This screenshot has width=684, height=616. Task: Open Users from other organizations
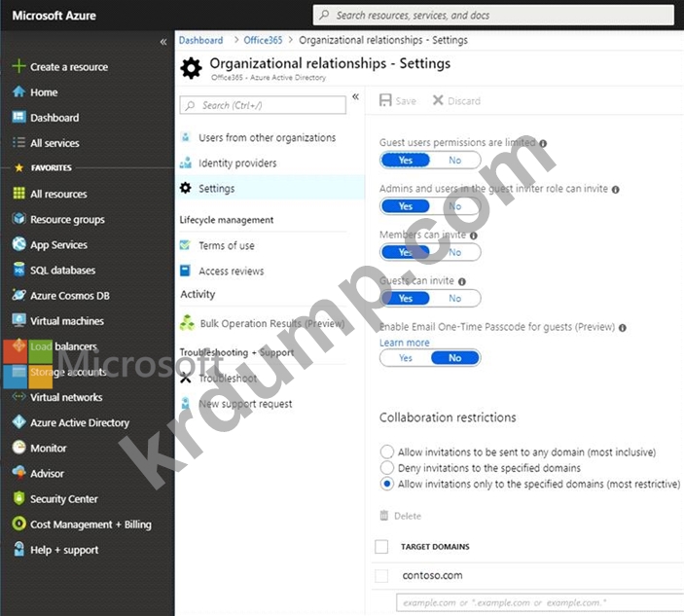pos(267,138)
